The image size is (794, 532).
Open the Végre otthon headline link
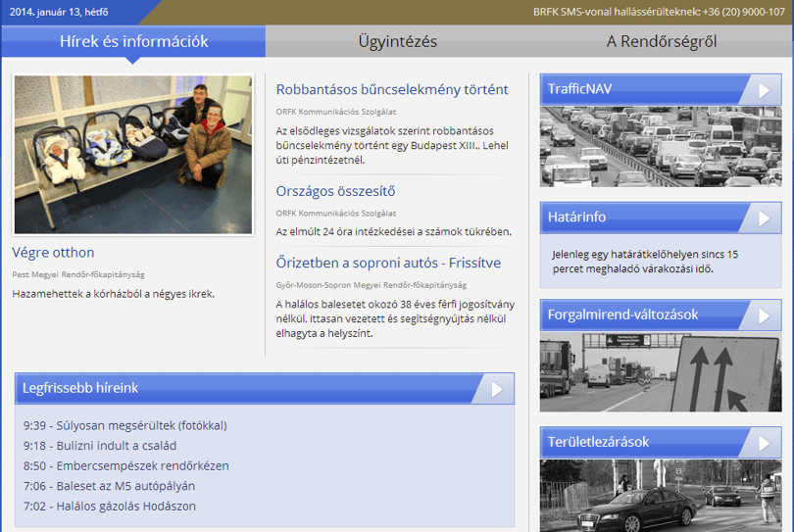(53, 252)
